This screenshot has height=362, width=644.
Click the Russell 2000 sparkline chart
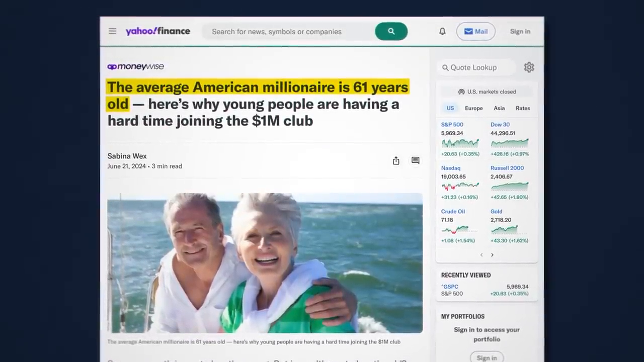(510, 187)
